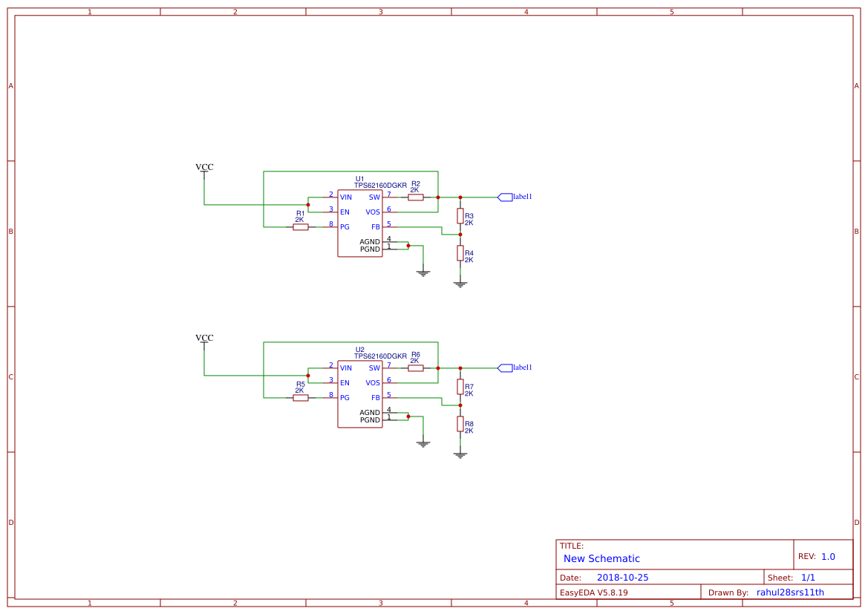Click the FB pin 5 of U1
868x614 pixels.
point(389,227)
